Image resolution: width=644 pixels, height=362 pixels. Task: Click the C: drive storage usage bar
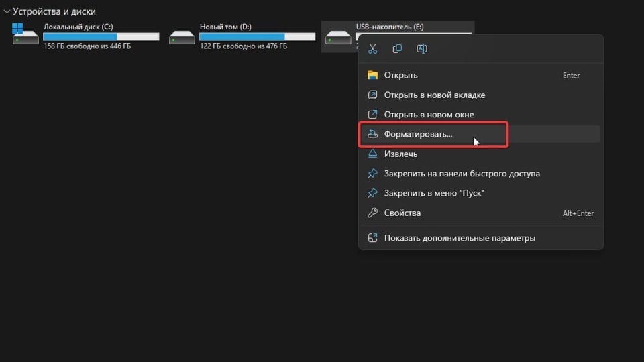(x=101, y=36)
